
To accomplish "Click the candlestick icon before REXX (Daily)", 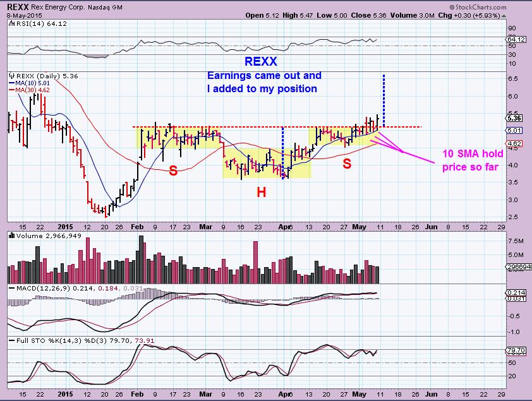I will coord(12,76).
